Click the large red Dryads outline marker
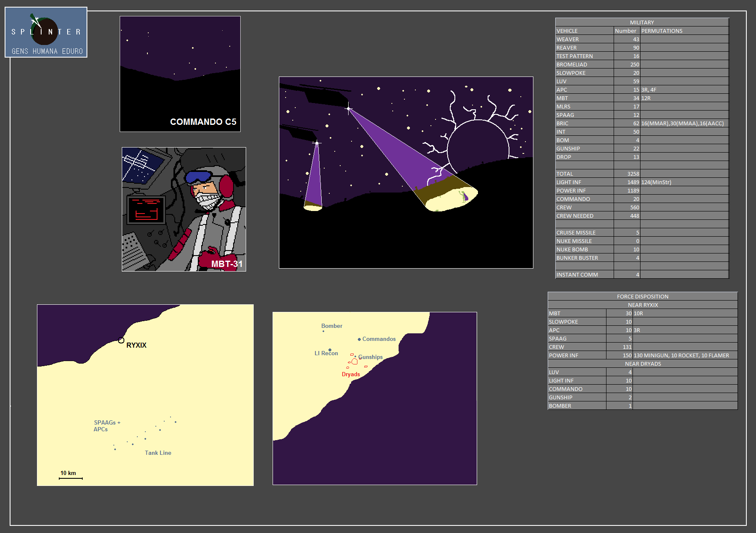 tap(354, 361)
